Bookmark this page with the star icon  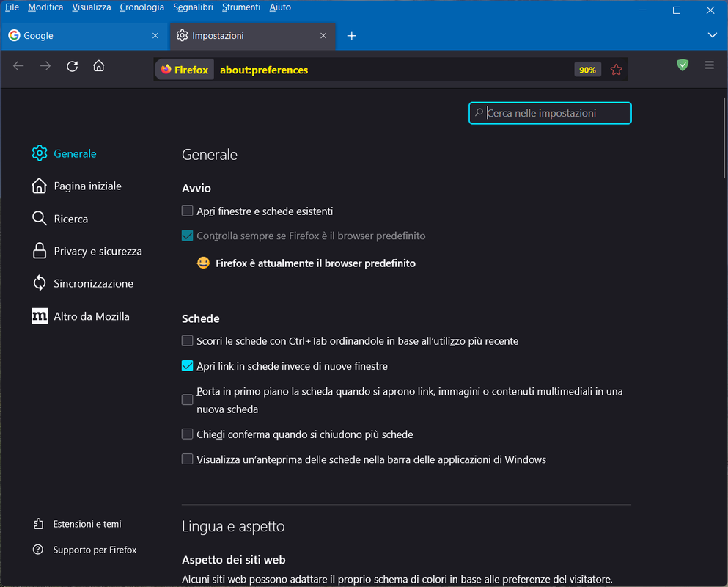tap(616, 70)
